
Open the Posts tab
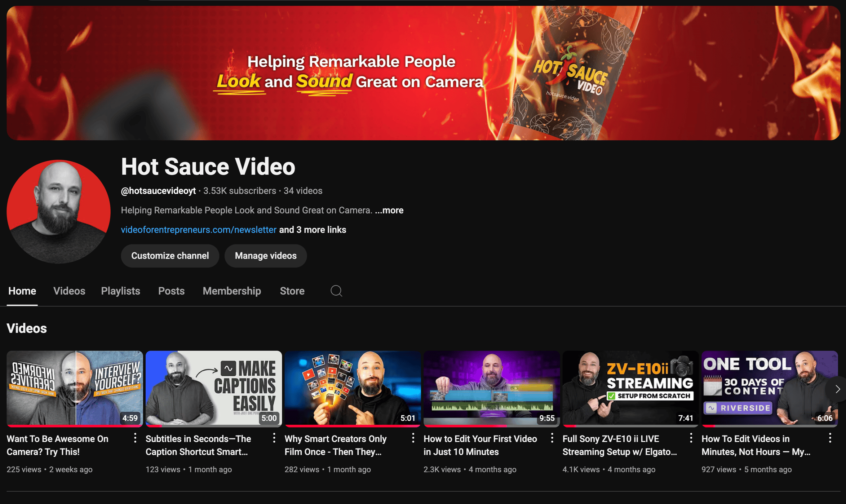171,291
